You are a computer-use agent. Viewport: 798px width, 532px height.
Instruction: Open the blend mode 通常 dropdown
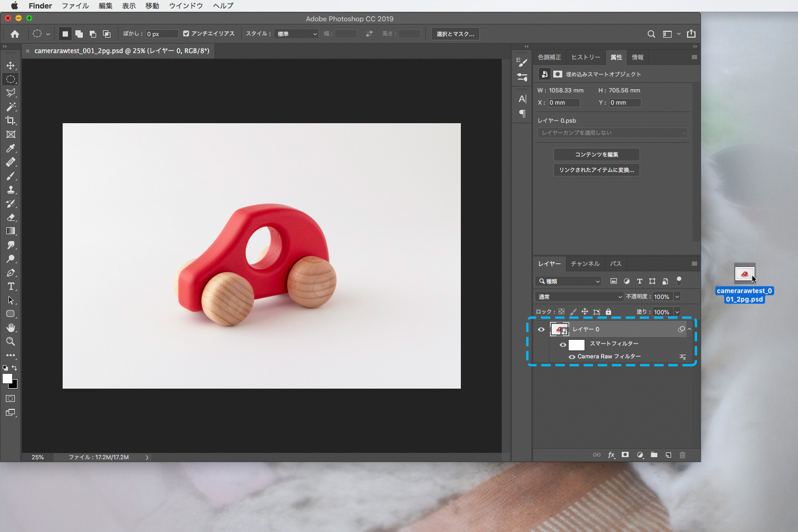point(579,297)
